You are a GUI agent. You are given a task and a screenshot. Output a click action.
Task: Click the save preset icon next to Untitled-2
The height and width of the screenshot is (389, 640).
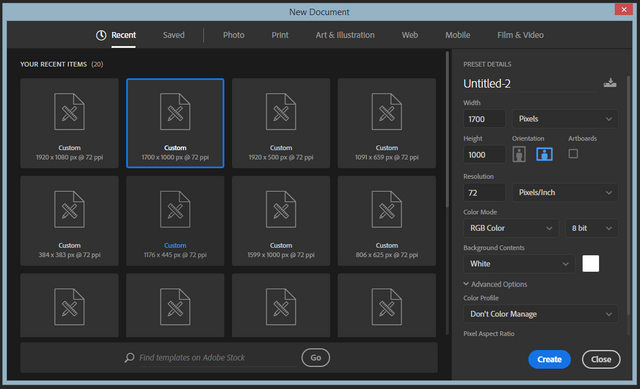610,83
